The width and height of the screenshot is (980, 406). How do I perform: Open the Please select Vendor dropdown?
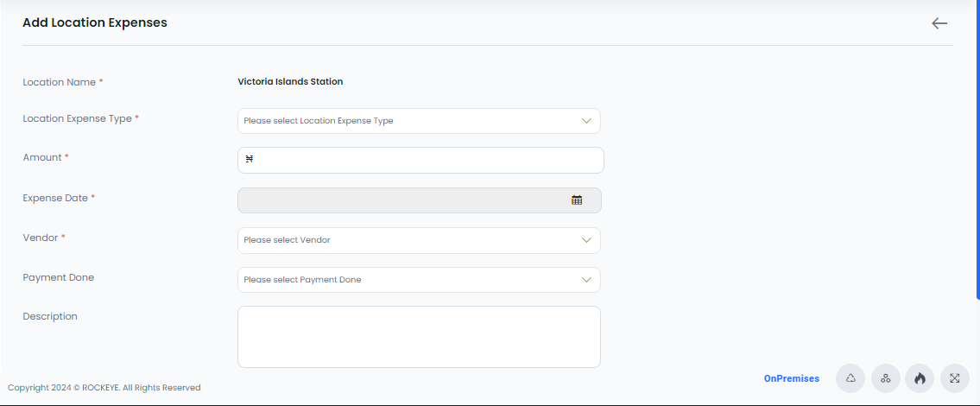click(x=419, y=240)
